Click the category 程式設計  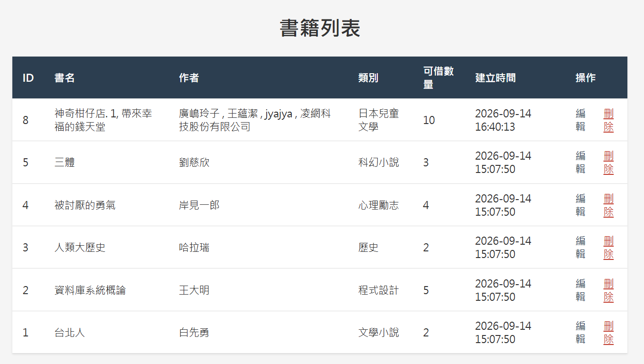tap(379, 290)
